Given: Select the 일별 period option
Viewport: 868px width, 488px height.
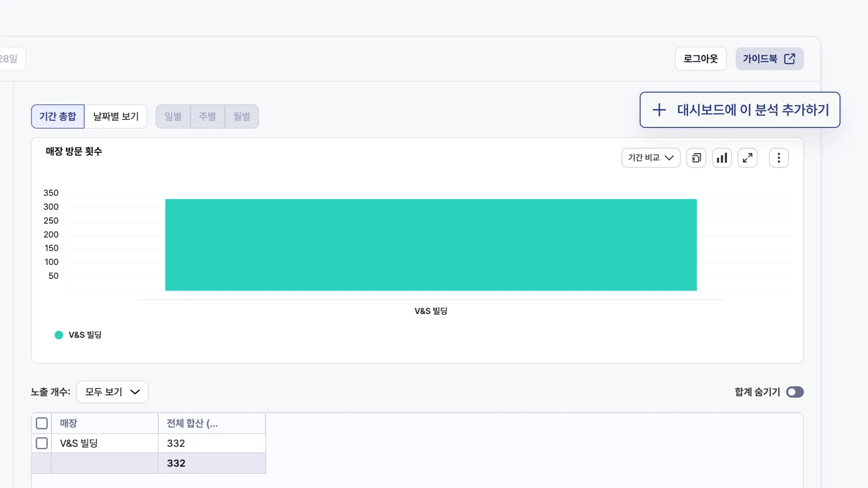Looking at the screenshot, I should click(173, 117).
